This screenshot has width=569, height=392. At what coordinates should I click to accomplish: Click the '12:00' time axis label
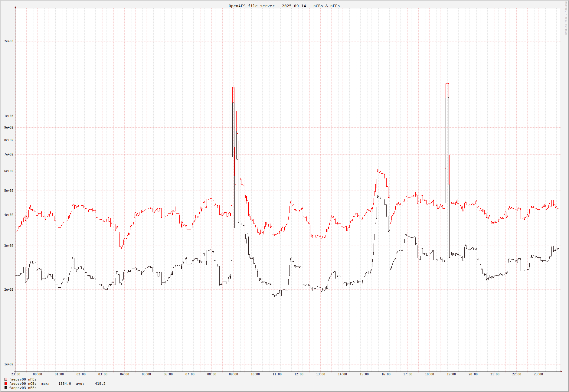click(299, 374)
